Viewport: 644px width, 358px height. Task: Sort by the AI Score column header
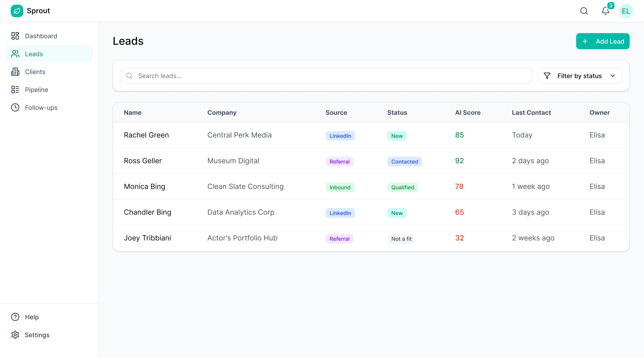[x=467, y=113]
